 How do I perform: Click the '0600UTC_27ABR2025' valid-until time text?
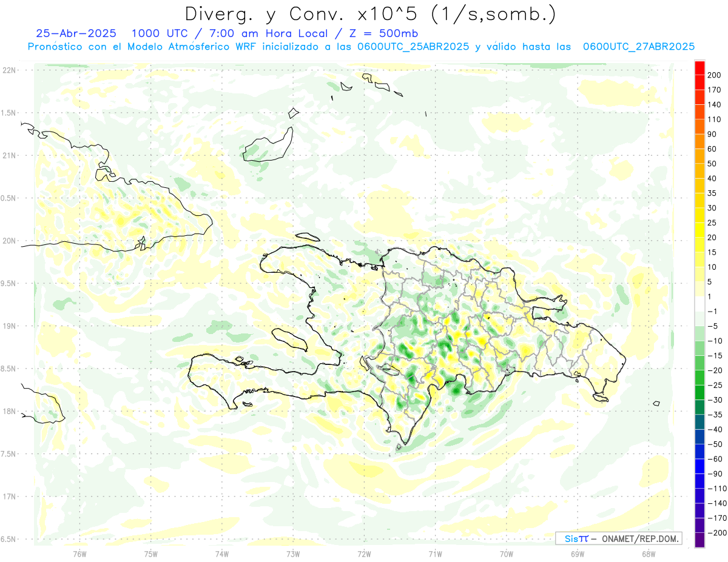point(638,47)
